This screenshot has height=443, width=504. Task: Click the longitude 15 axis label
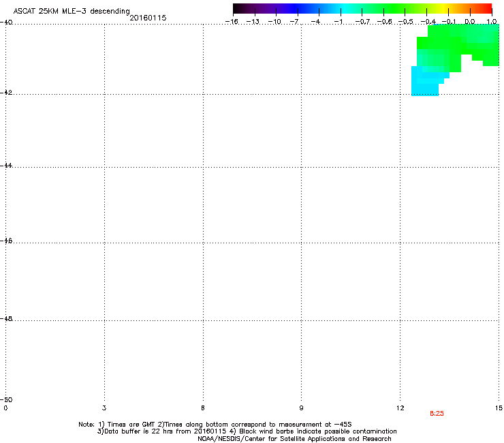point(499,408)
